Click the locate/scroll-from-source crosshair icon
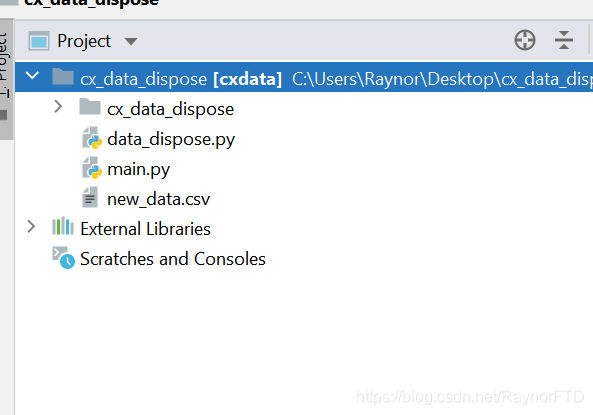 coord(525,40)
